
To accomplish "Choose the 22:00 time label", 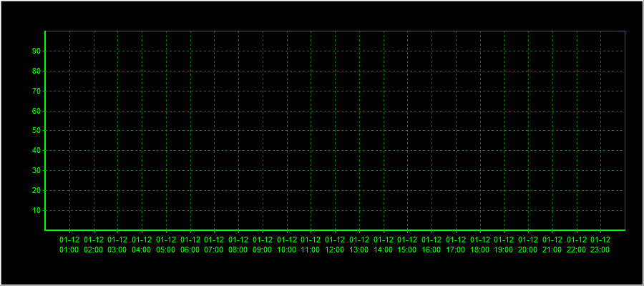I will click(x=576, y=245).
